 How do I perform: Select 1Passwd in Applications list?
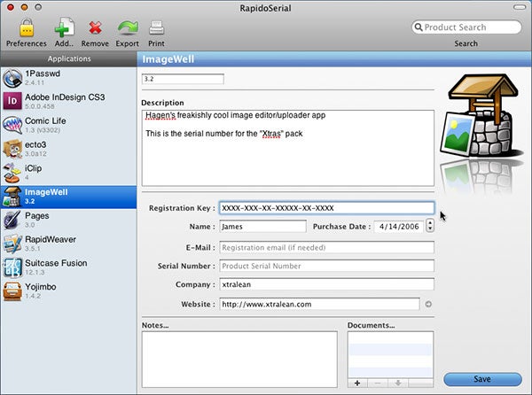pos(68,78)
